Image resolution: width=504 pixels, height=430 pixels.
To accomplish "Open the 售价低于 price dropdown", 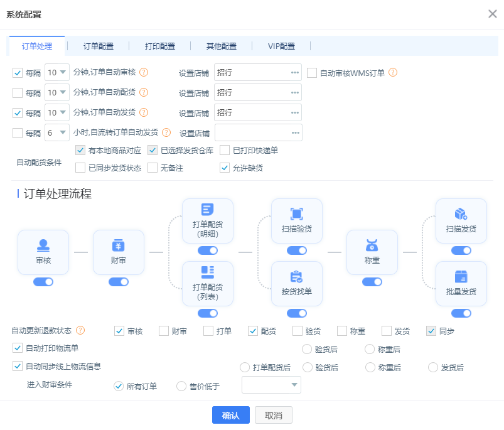I will (x=271, y=385).
